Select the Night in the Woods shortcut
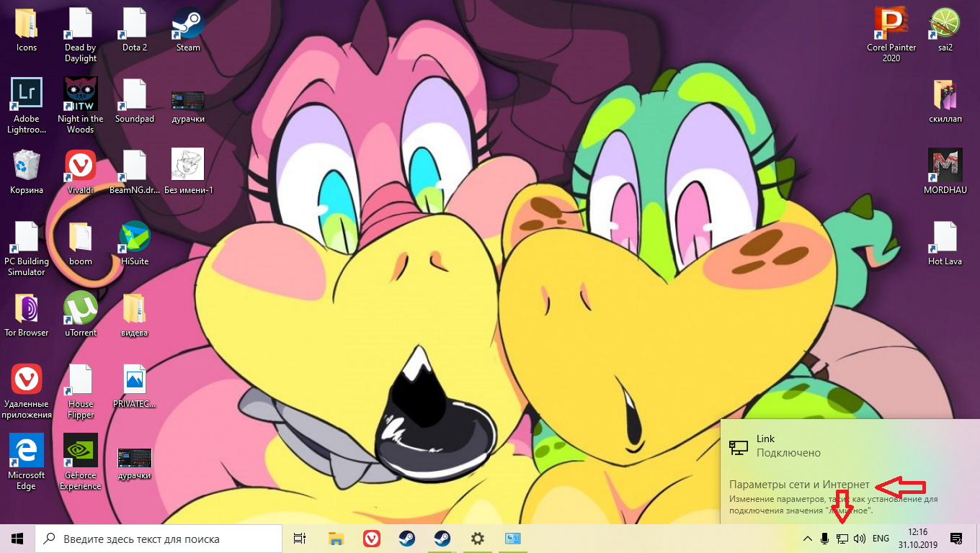This screenshot has height=553, width=980. click(80, 106)
